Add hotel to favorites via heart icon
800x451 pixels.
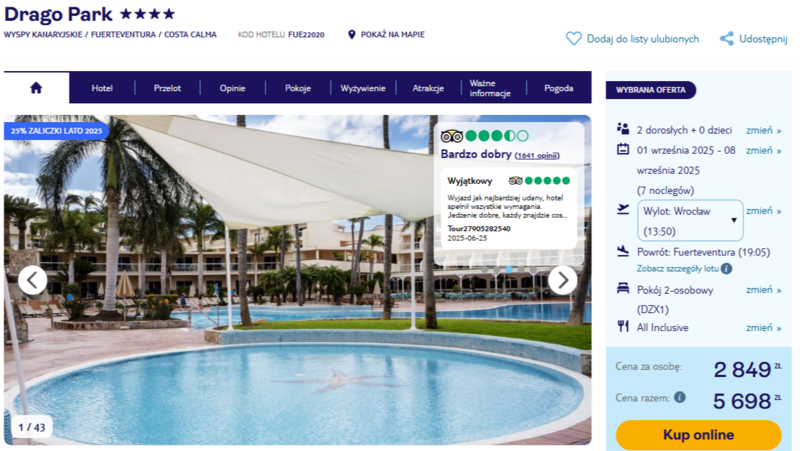[x=573, y=39]
